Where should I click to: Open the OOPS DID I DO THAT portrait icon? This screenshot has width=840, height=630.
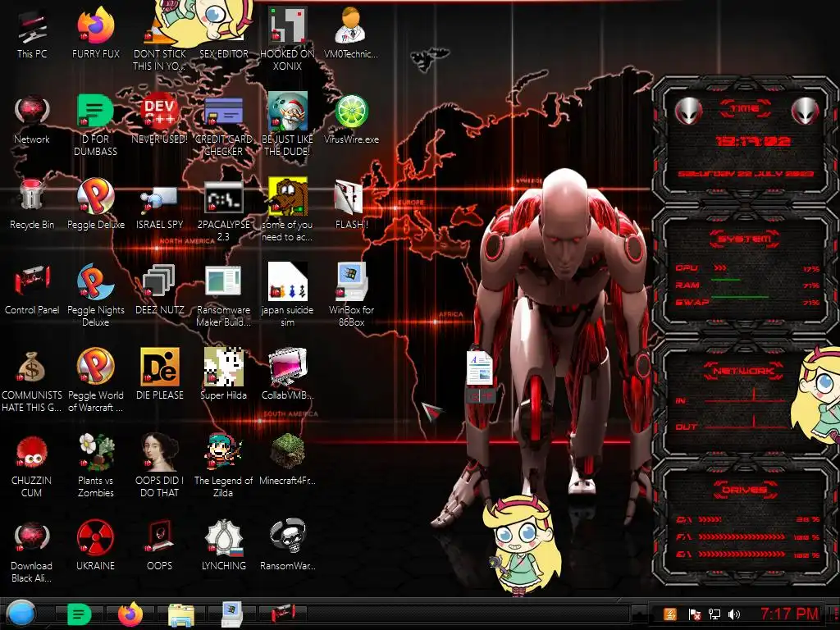(160, 465)
